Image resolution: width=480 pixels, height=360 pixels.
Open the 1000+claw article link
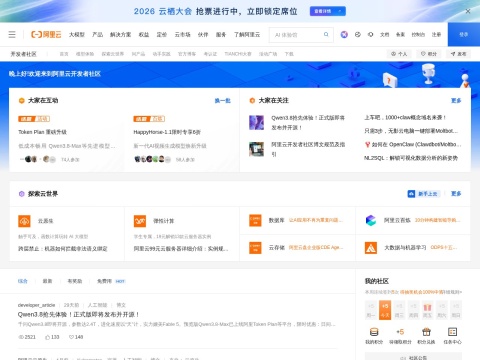coord(405,117)
